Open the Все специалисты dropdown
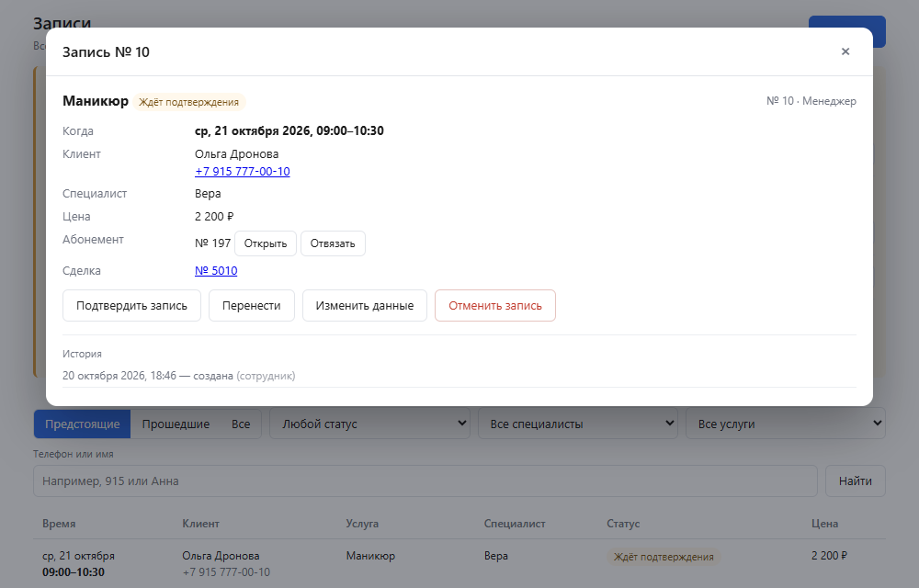Screen dimensions: 919x588 578,424
